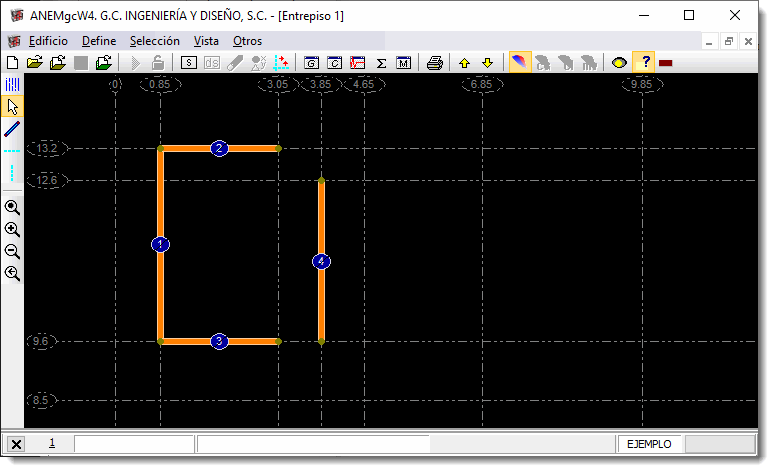Click the New file icon

point(13,63)
